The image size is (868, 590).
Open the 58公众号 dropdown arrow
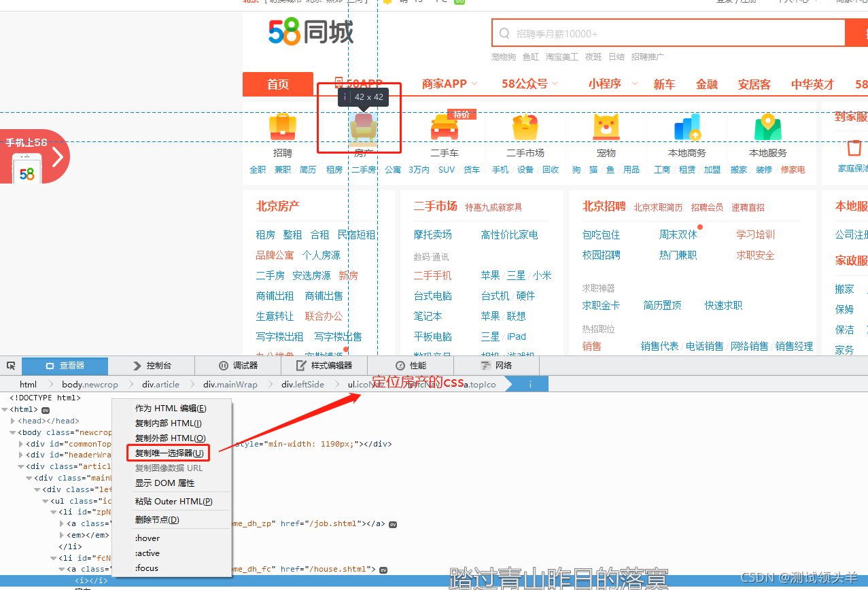pyautogui.click(x=555, y=84)
